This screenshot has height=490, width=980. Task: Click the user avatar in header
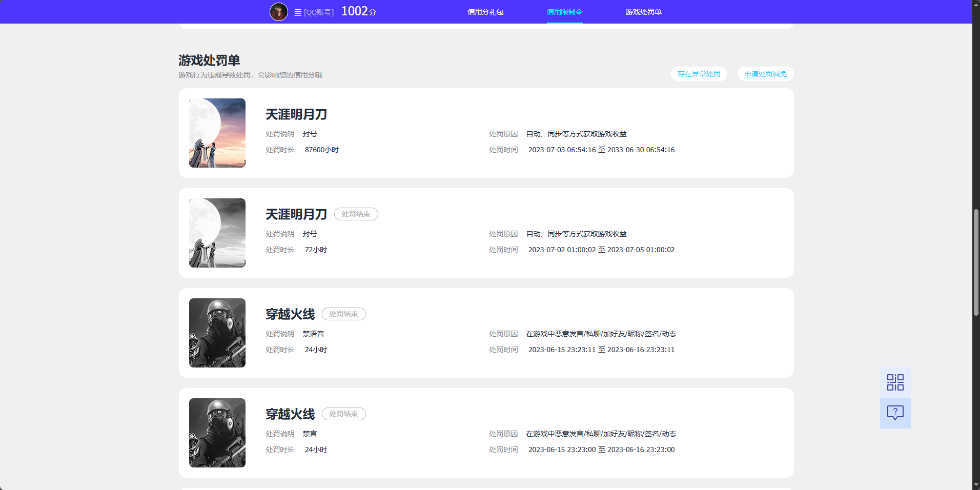click(x=279, y=12)
